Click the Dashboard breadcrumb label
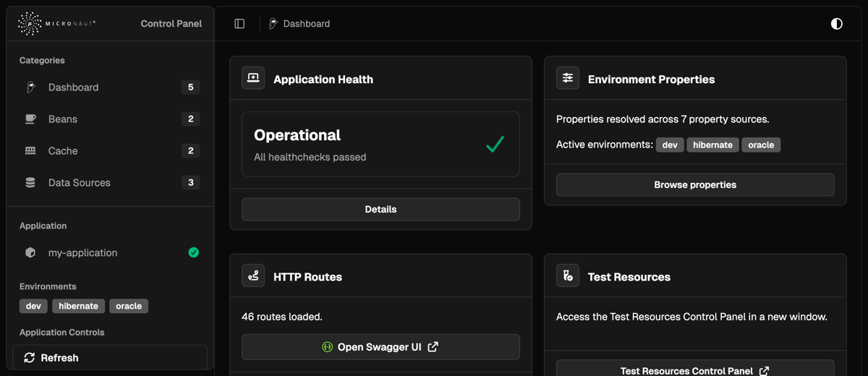The image size is (868, 376). pyautogui.click(x=307, y=24)
